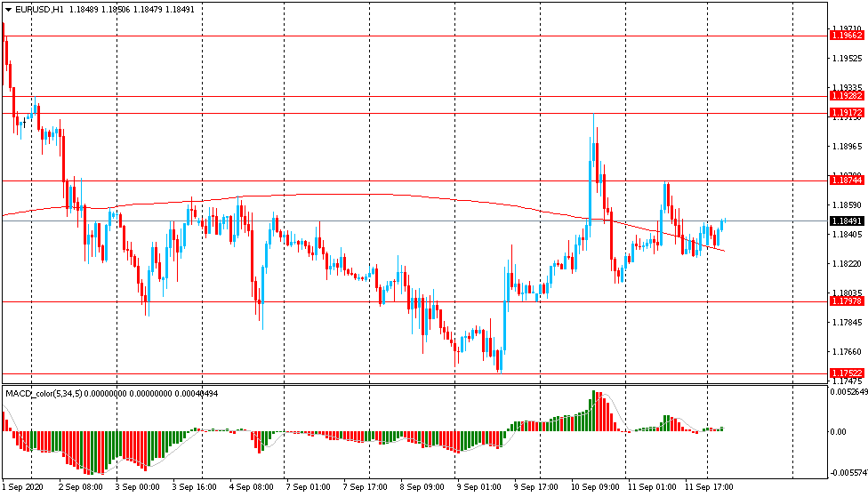The height and width of the screenshot is (497, 868).
Task: Click the 1.19172 red price label
Action: [x=846, y=113]
